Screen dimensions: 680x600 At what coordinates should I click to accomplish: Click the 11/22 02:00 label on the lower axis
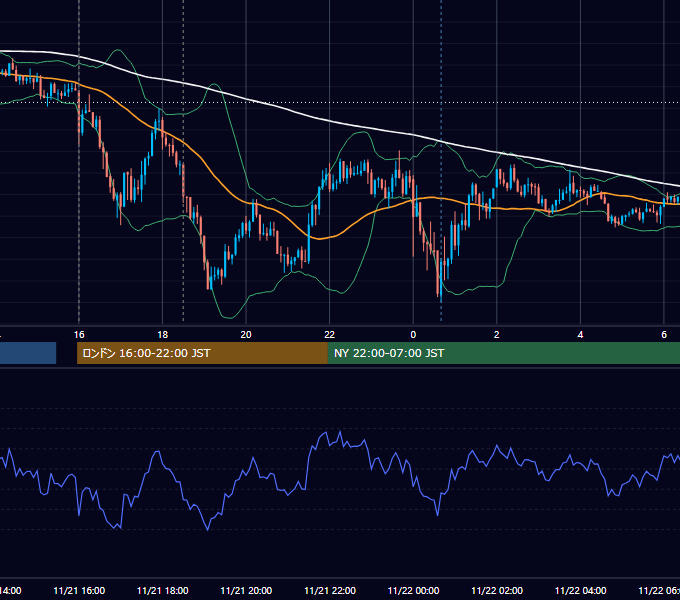(497, 590)
